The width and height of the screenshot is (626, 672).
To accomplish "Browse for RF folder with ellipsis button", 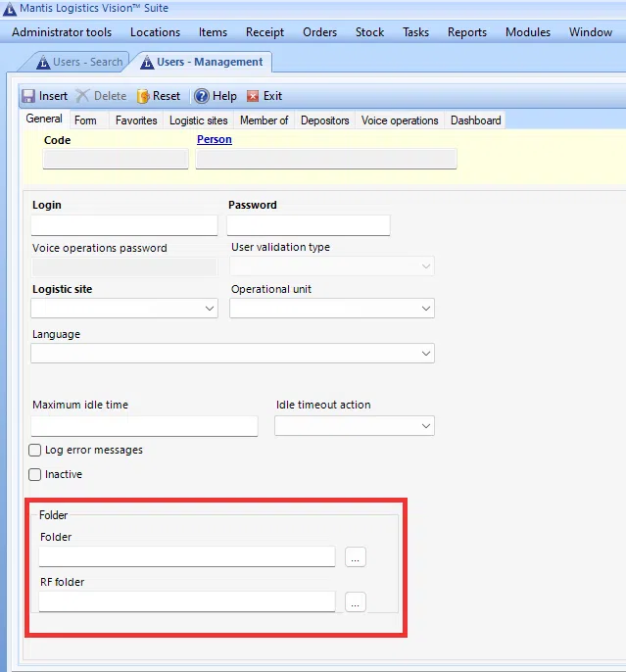I will [356, 601].
